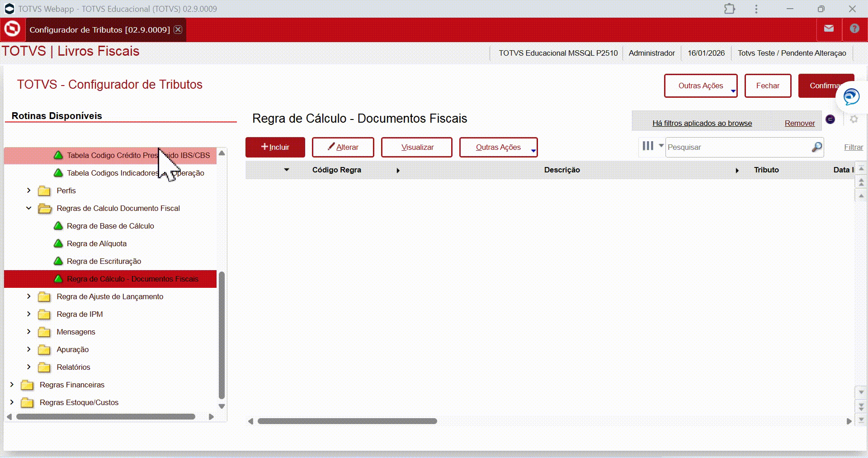Click 'Totvs Teste / Pendente Alteraçao' header text
The image size is (868, 458).
coord(792,53)
